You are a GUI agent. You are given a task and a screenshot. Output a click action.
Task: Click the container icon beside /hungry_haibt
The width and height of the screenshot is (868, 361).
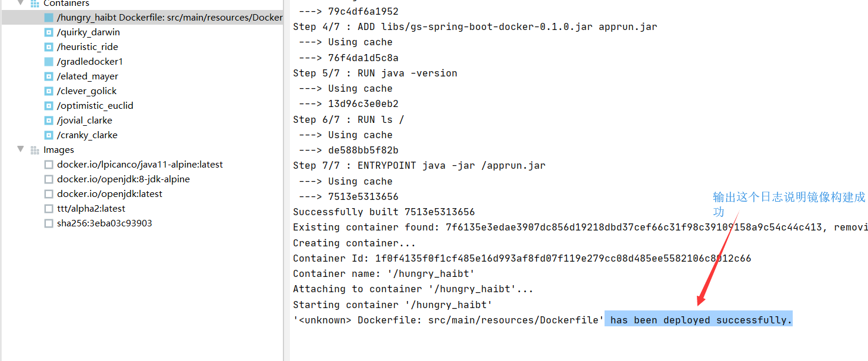[49, 17]
